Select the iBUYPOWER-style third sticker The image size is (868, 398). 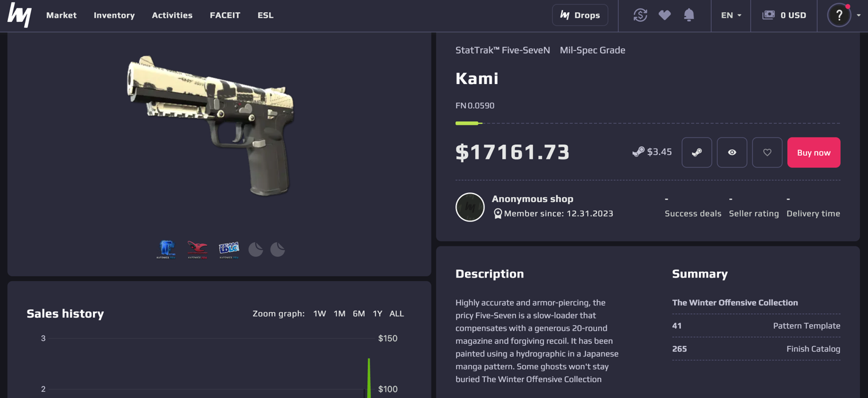pos(229,249)
